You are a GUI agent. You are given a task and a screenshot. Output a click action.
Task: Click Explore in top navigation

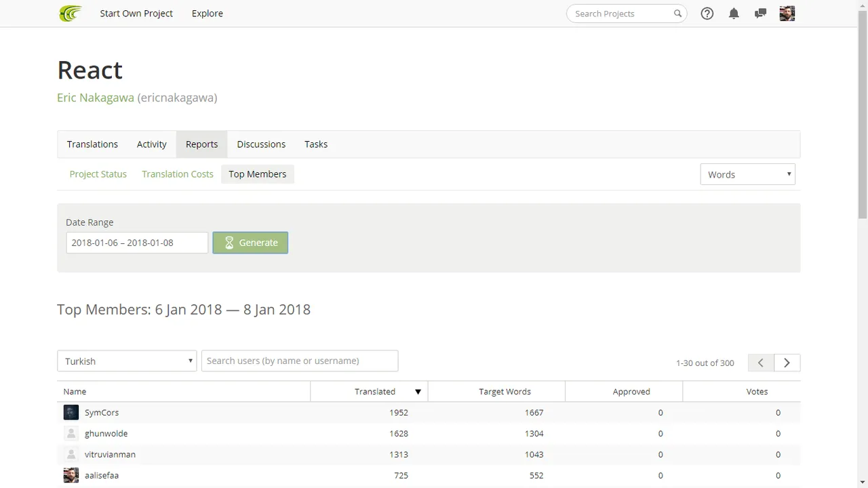[x=208, y=14]
